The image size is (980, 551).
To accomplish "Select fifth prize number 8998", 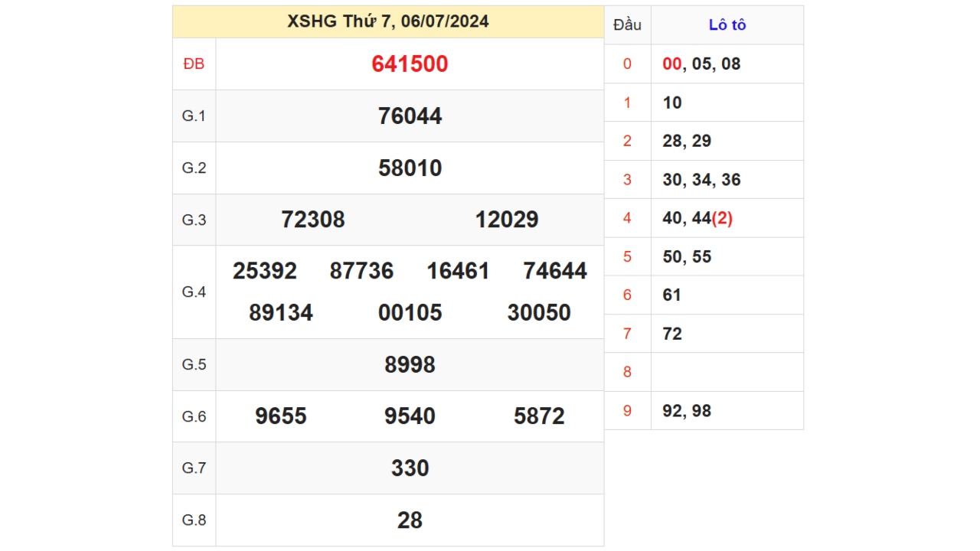I will (x=410, y=365).
